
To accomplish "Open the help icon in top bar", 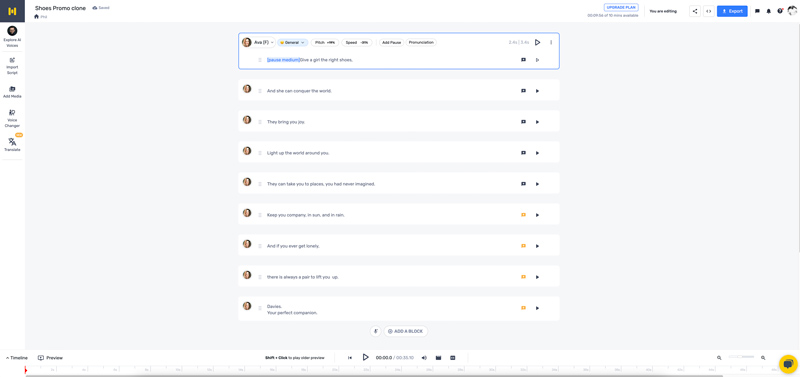I will 780,11.
